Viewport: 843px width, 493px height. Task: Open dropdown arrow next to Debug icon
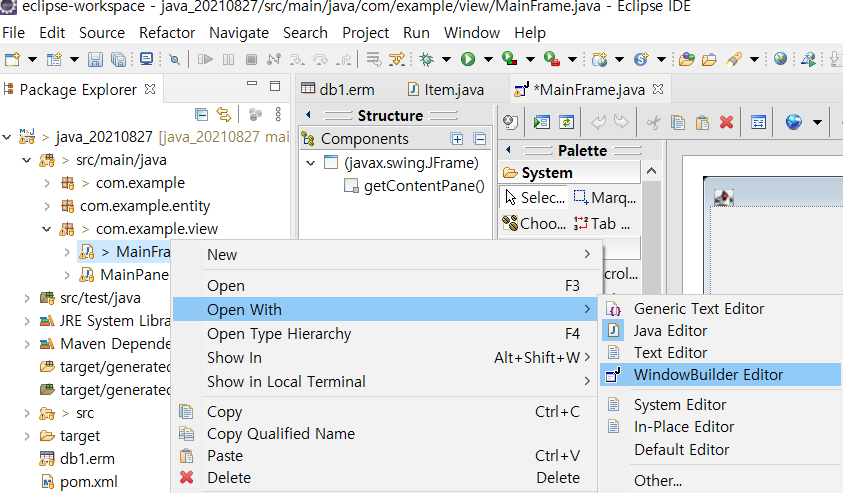(446, 59)
